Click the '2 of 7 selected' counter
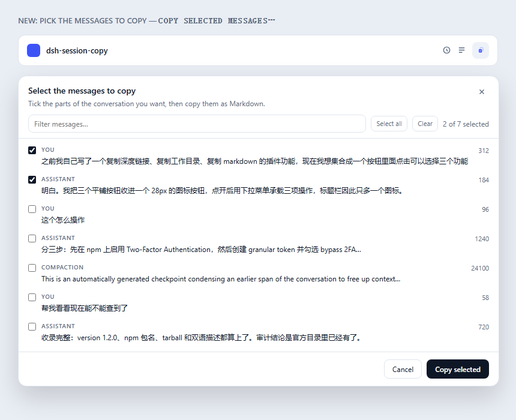516x420 pixels. [466, 124]
